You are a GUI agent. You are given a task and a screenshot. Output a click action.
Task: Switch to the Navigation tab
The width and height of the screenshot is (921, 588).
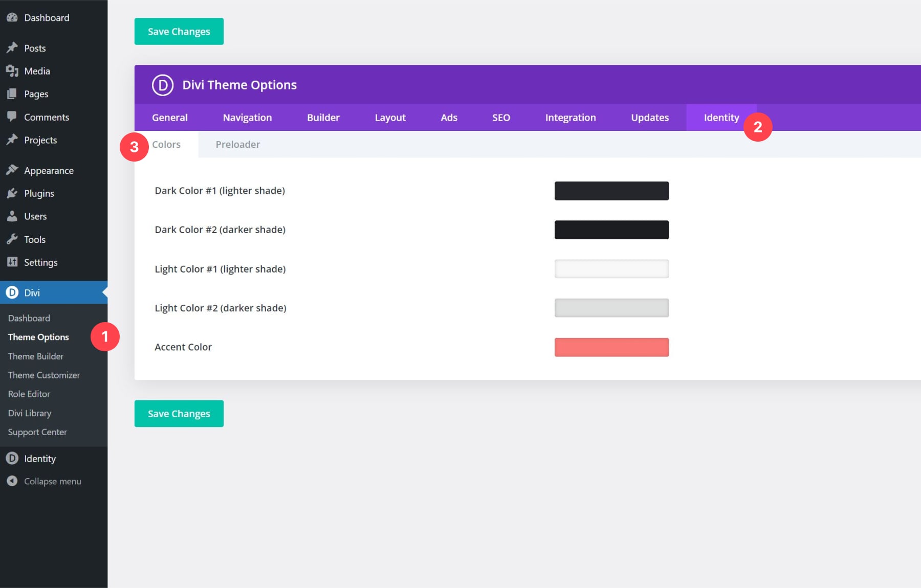(248, 118)
